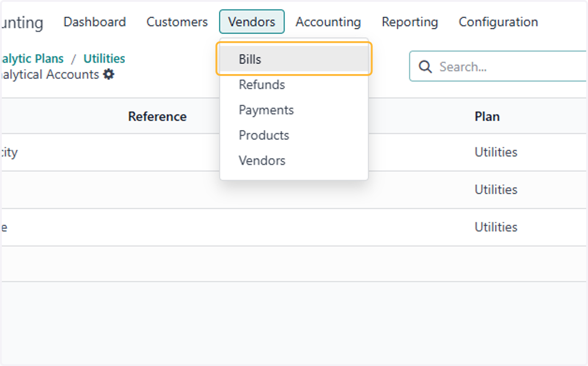Sort by the Reference column header

157,116
